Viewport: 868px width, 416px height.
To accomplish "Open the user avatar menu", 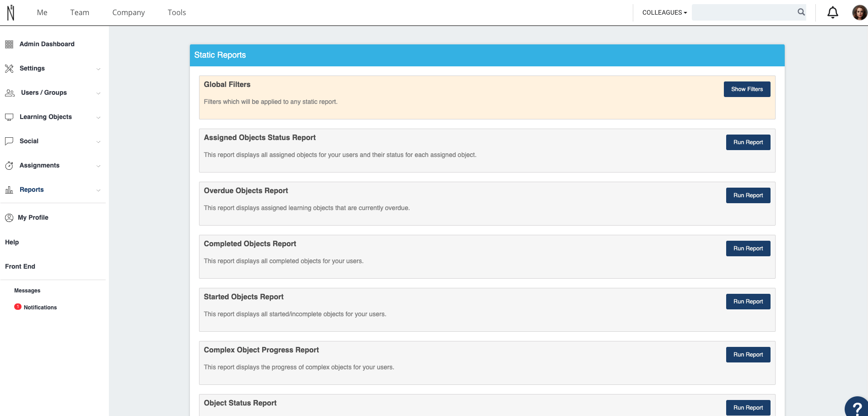I will point(859,12).
